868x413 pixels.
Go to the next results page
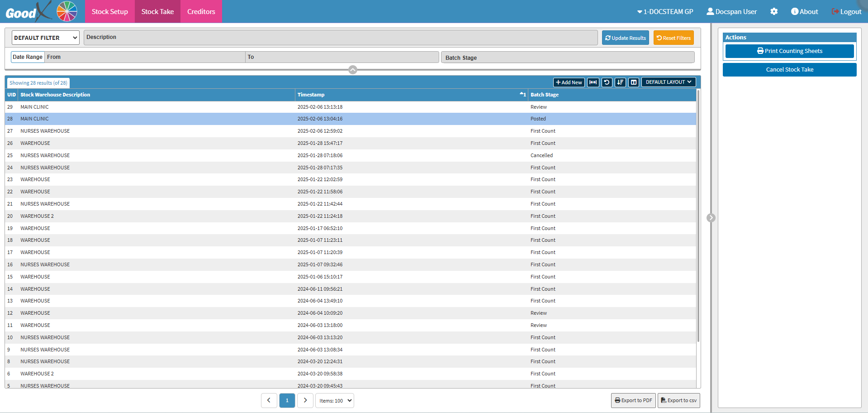(x=305, y=400)
